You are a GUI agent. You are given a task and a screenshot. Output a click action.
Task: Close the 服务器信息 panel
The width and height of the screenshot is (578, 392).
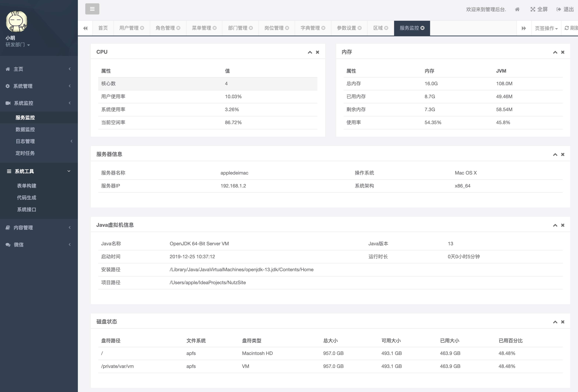pos(563,154)
